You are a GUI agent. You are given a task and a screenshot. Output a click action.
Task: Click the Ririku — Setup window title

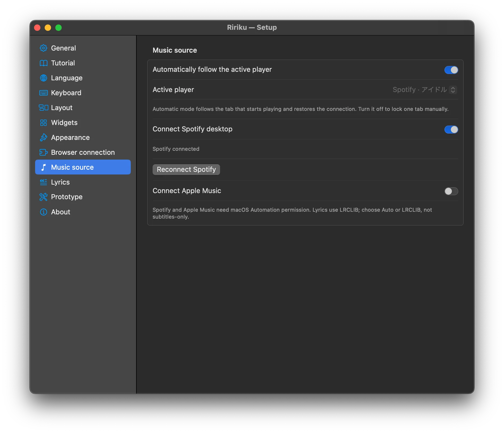coord(252,27)
